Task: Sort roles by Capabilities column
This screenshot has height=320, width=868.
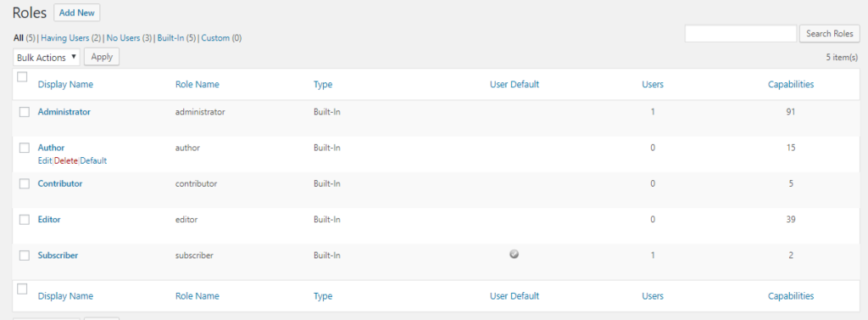Action: [x=791, y=84]
